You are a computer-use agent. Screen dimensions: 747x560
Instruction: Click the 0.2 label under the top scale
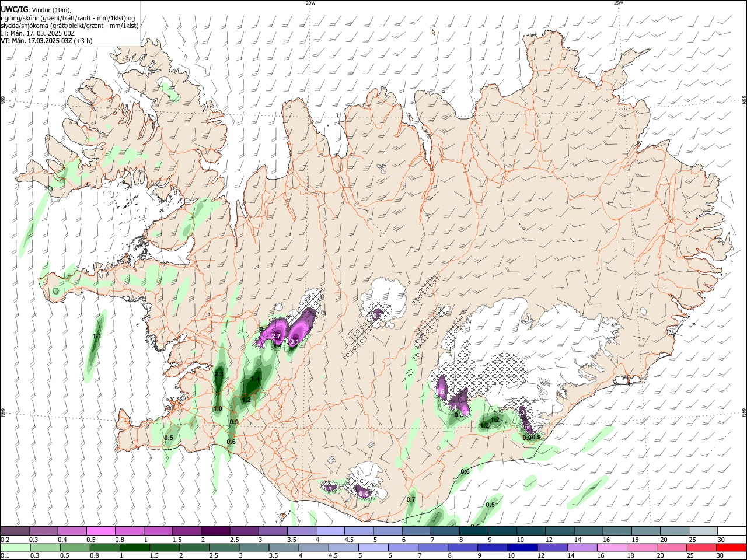pyautogui.click(x=5, y=540)
